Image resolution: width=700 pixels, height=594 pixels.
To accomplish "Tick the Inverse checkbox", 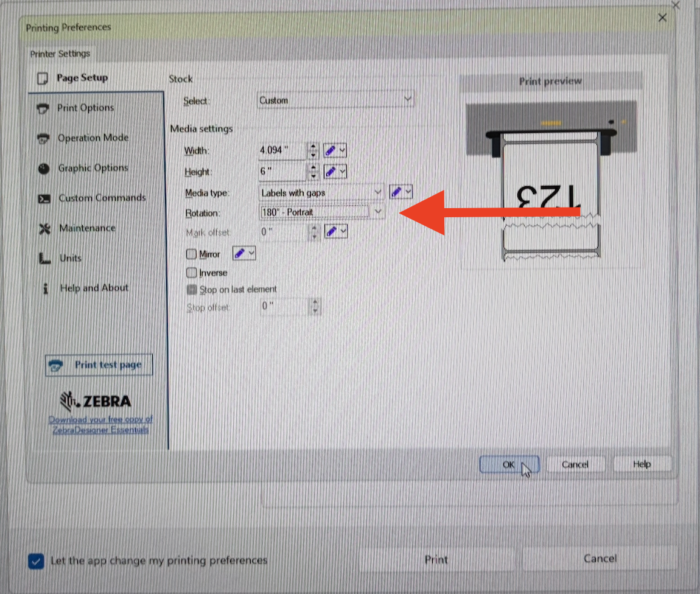I will click(192, 272).
